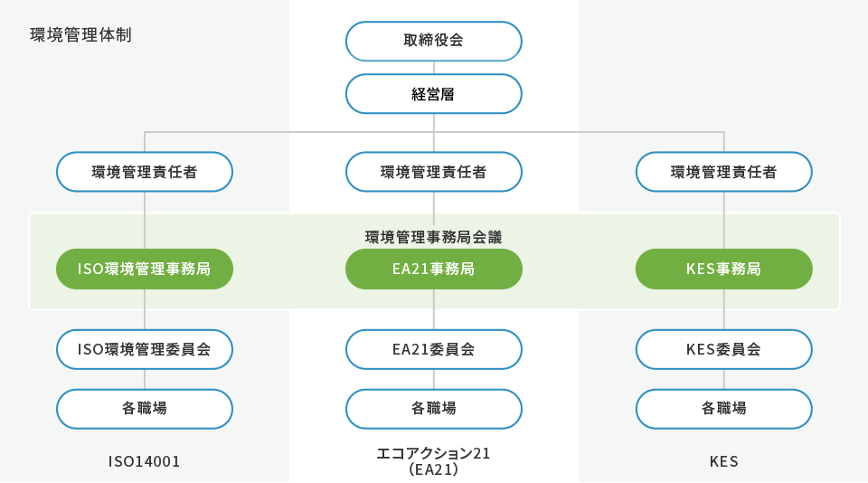Click 環境管理責任者 in the KES column

(723, 172)
